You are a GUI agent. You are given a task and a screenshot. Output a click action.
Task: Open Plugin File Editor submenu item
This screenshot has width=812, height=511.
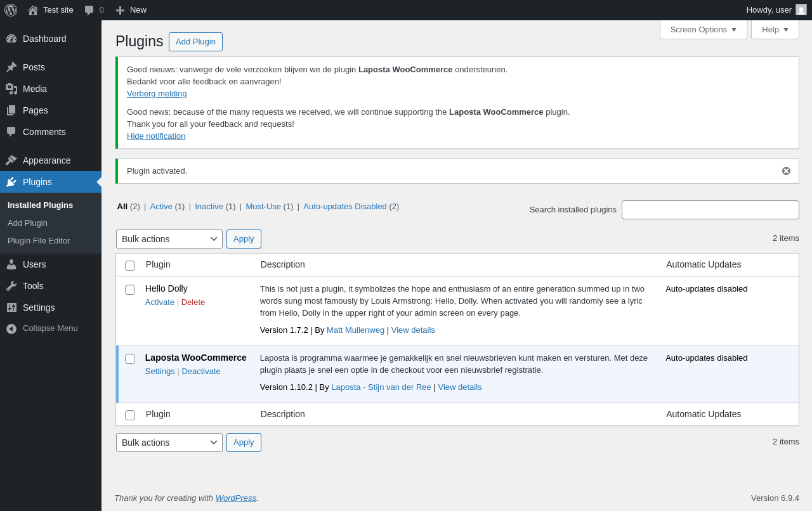39,241
